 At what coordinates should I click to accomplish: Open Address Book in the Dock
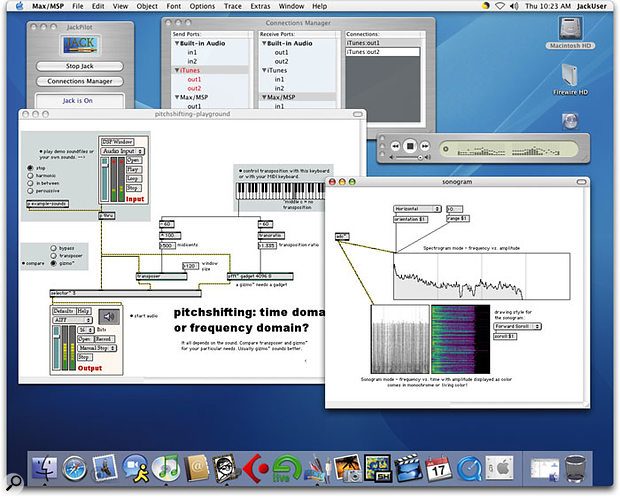tap(196, 468)
